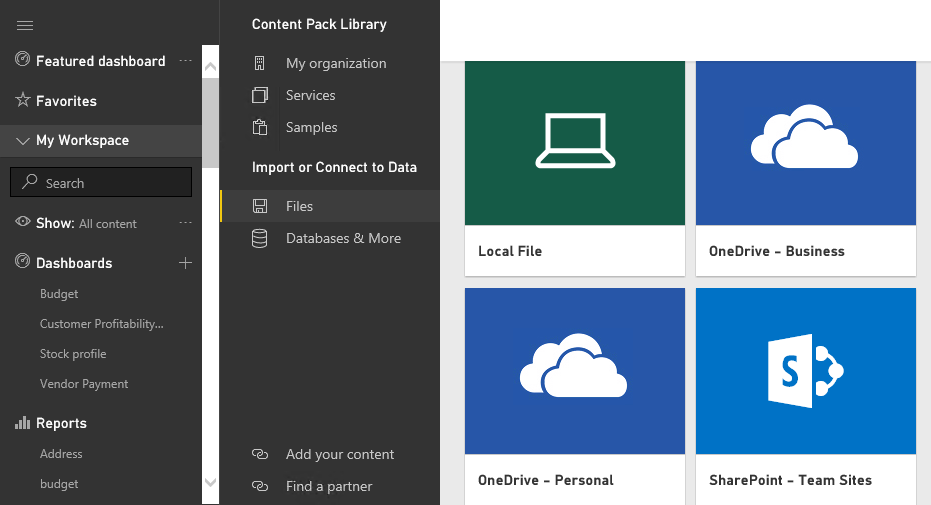Click OneDrive - Personal cloud tile
Image resolution: width=931 pixels, height=505 pixels.
tap(575, 371)
